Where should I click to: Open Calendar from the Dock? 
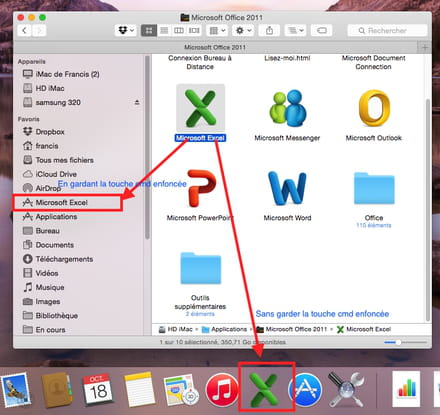(x=98, y=389)
